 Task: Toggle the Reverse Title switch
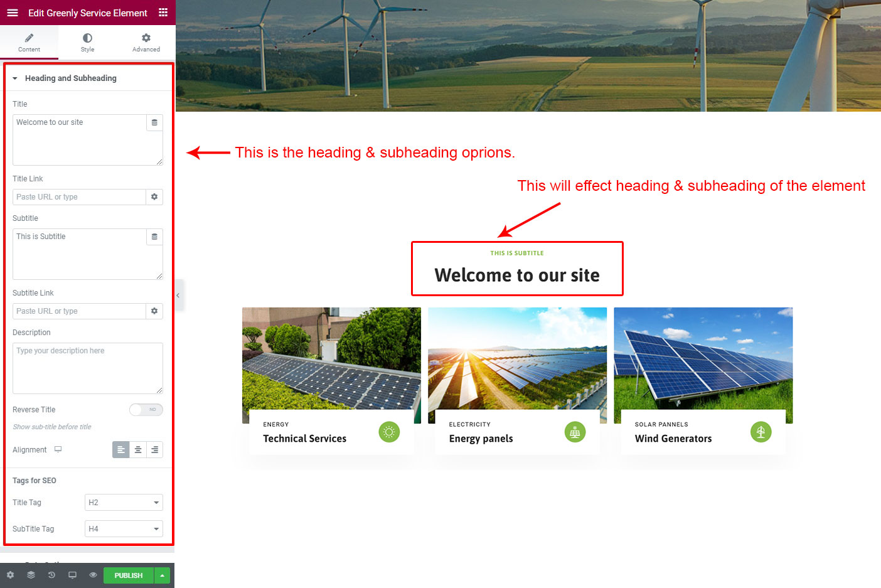tap(146, 410)
